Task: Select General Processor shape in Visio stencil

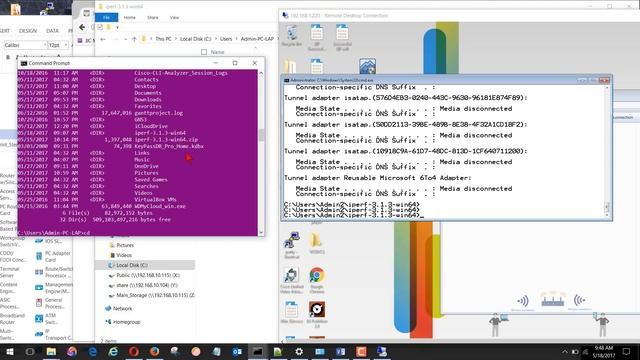Action: click(49, 303)
